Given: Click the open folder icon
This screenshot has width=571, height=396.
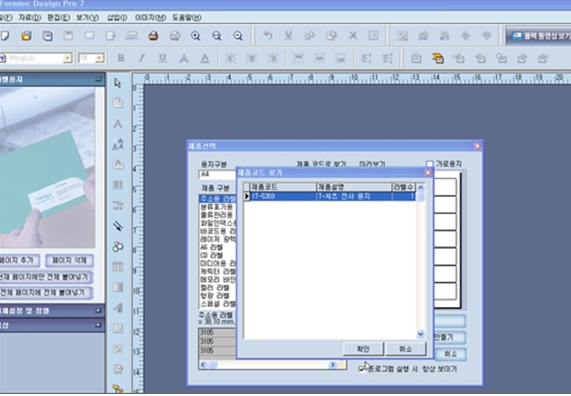Looking at the screenshot, I should click(26, 36).
